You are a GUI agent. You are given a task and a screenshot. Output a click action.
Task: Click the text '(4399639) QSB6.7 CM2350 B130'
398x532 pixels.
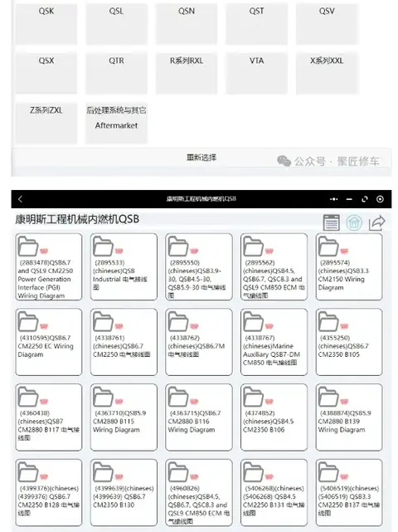119,500
